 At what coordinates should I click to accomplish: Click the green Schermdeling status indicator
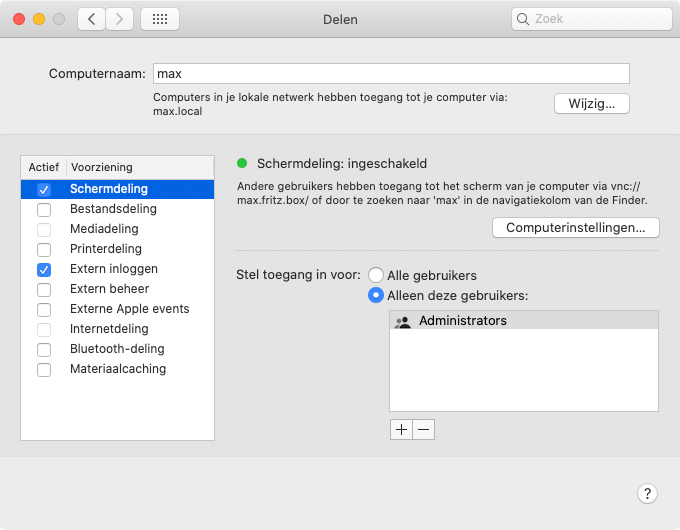click(242, 164)
